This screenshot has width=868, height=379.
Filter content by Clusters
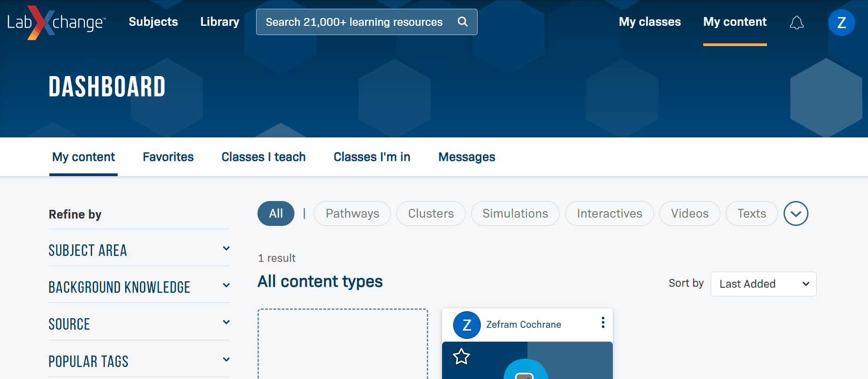[x=431, y=213]
